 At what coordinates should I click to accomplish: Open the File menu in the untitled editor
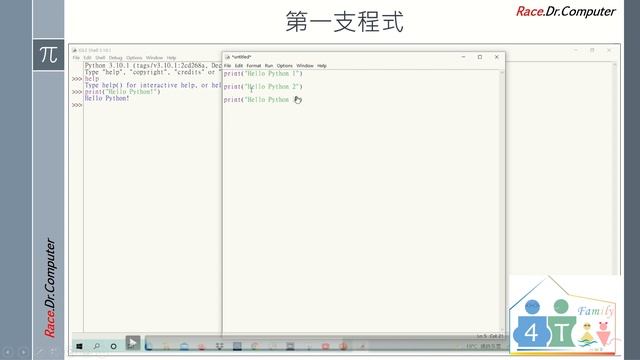click(x=228, y=66)
